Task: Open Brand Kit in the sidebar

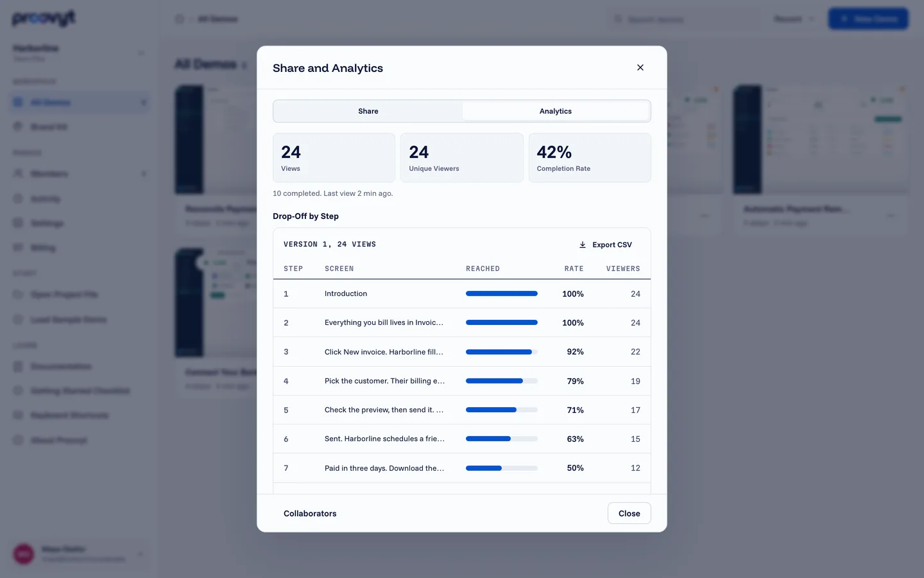Action: (x=81, y=127)
